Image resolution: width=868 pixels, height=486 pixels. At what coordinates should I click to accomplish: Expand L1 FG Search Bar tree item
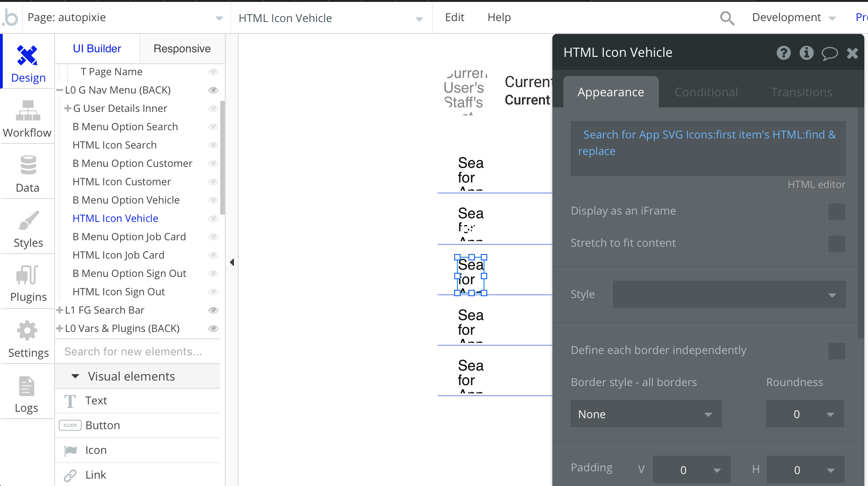[x=60, y=310]
